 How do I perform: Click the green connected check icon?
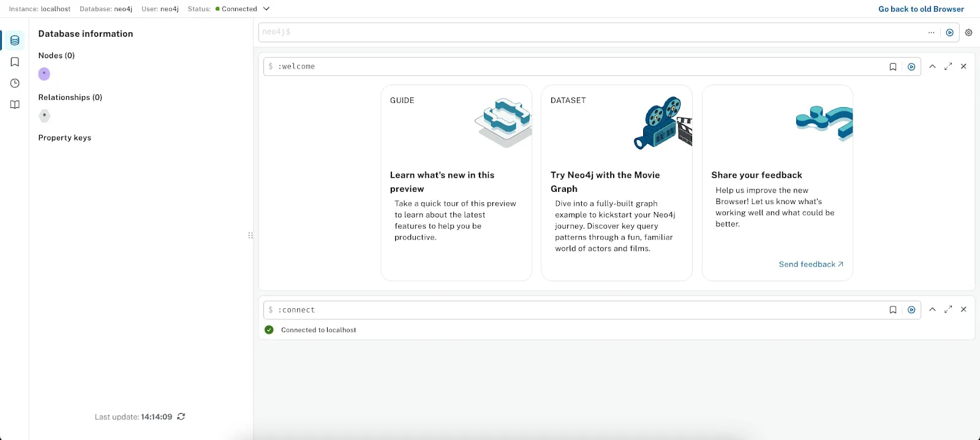(269, 330)
